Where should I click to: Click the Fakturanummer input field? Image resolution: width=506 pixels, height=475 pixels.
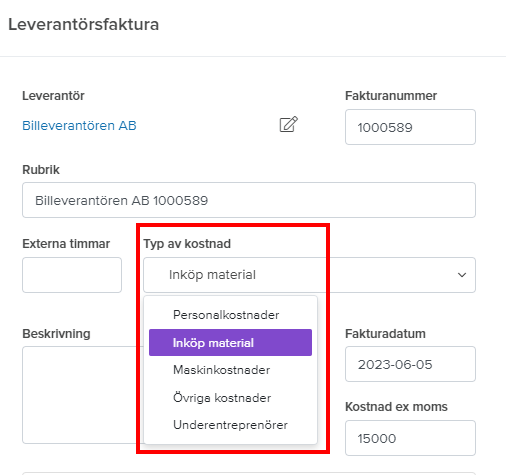(410, 127)
